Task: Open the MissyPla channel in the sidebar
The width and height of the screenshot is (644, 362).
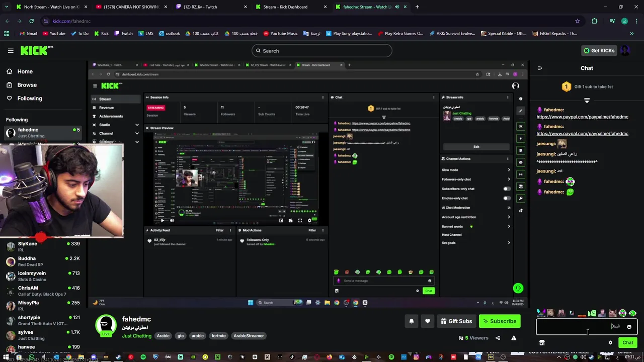Action: (x=43, y=306)
